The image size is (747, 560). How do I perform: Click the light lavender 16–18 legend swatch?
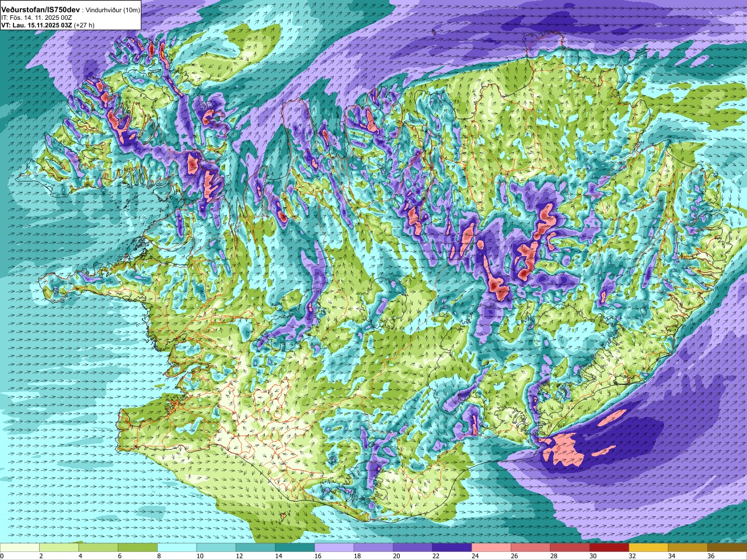334,548
